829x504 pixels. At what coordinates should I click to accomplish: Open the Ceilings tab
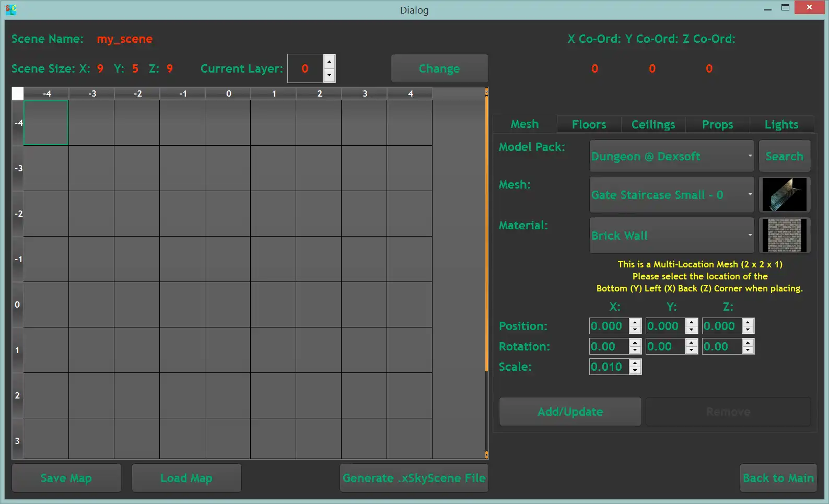653,124
